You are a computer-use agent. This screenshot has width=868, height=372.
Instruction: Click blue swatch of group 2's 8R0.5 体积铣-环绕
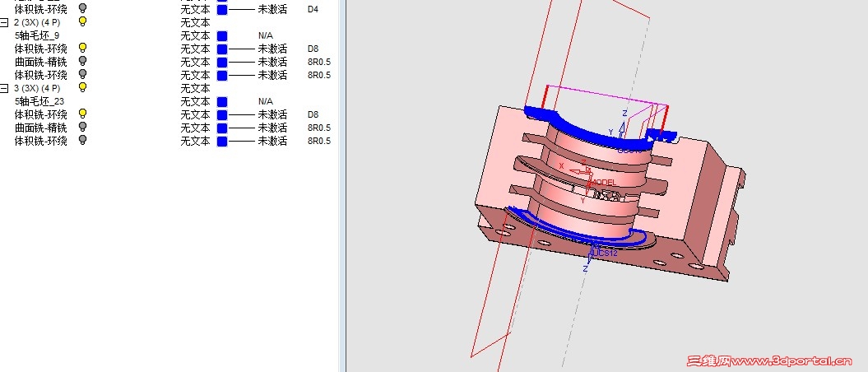222,75
